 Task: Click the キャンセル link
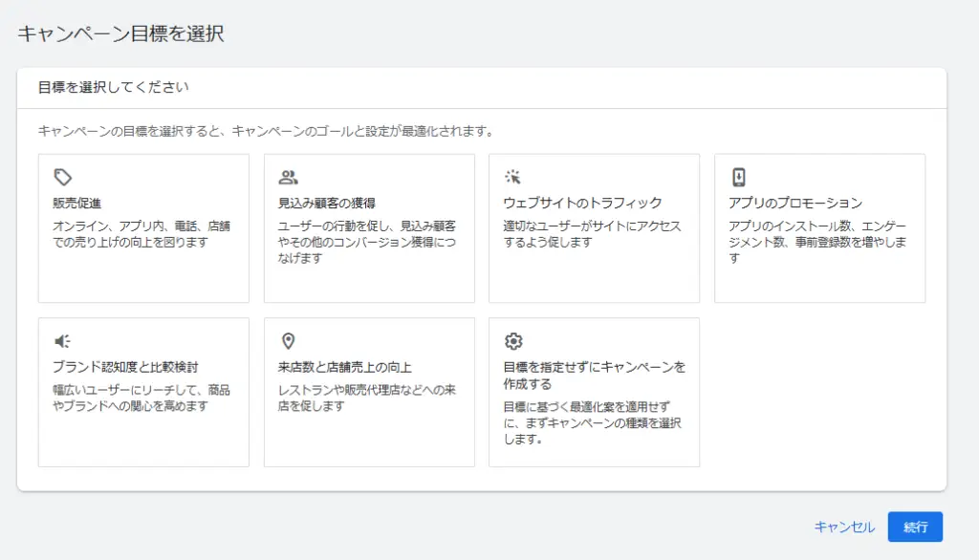pos(845,527)
